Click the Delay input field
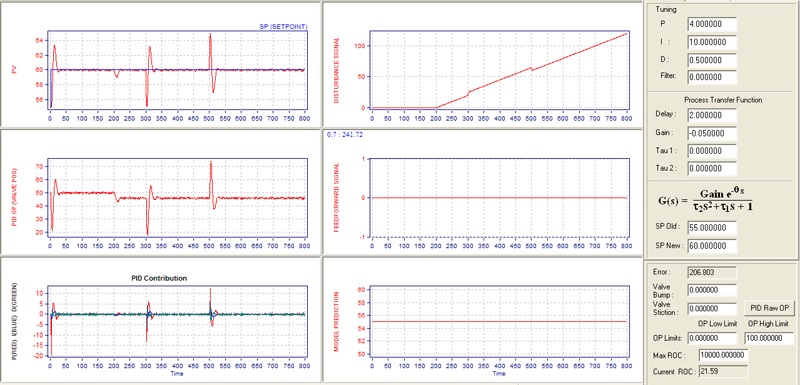800x385 pixels. coord(712,115)
